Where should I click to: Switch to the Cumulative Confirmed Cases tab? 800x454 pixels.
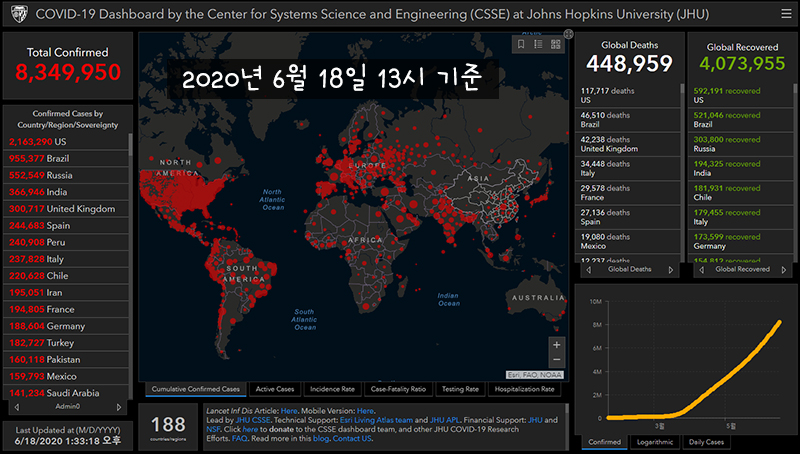tap(195, 389)
